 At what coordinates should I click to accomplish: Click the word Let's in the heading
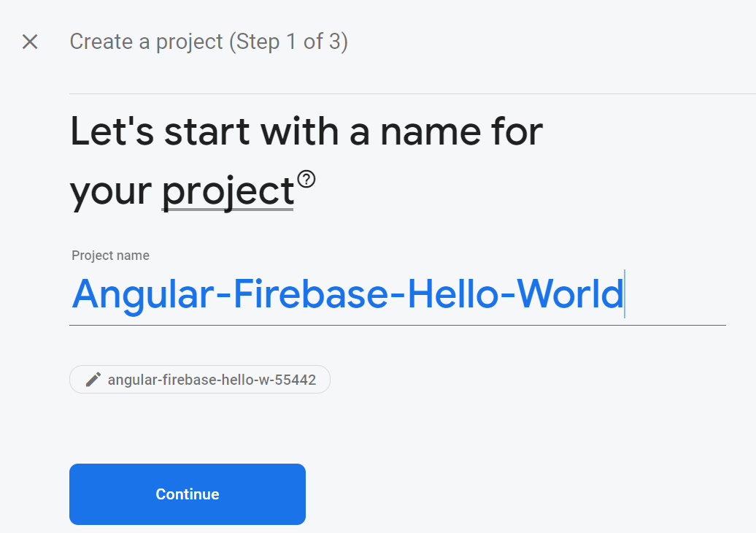click(x=112, y=131)
